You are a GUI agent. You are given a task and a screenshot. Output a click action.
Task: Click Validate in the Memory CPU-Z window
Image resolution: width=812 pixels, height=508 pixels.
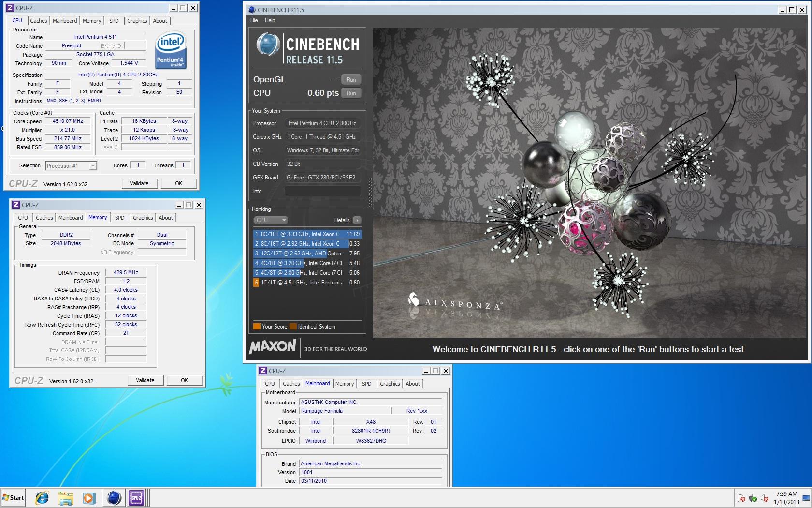coord(145,380)
